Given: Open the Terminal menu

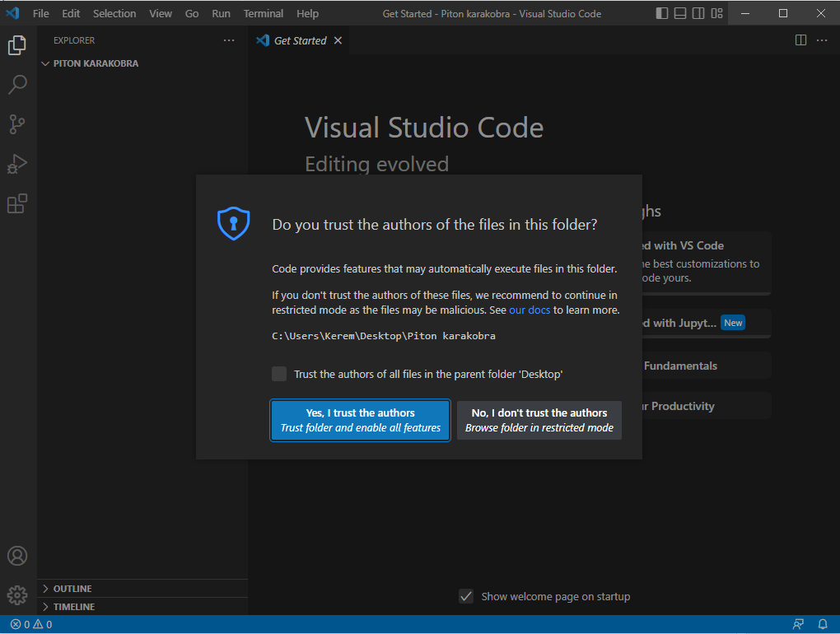Looking at the screenshot, I should pos(264,13).
